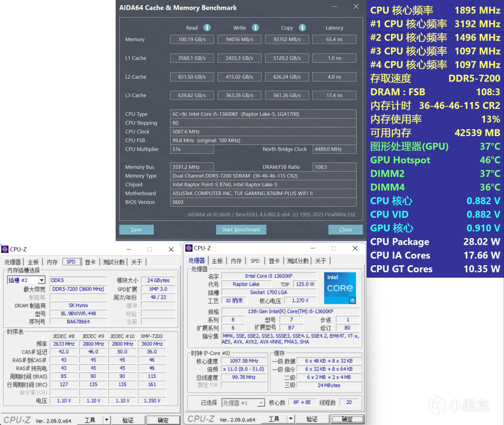This screenshot has width=504, height=425.
Task: Click the CPU-Z app icon in the SPD window title bar
Action: click(5, 249)
